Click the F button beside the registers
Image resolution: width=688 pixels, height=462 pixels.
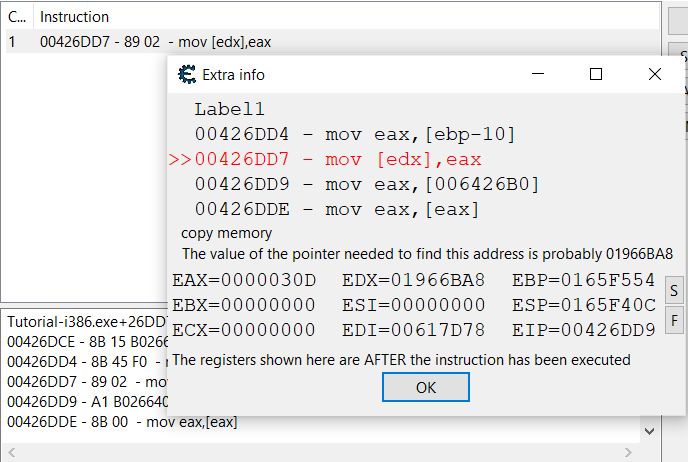coord(674,321)
